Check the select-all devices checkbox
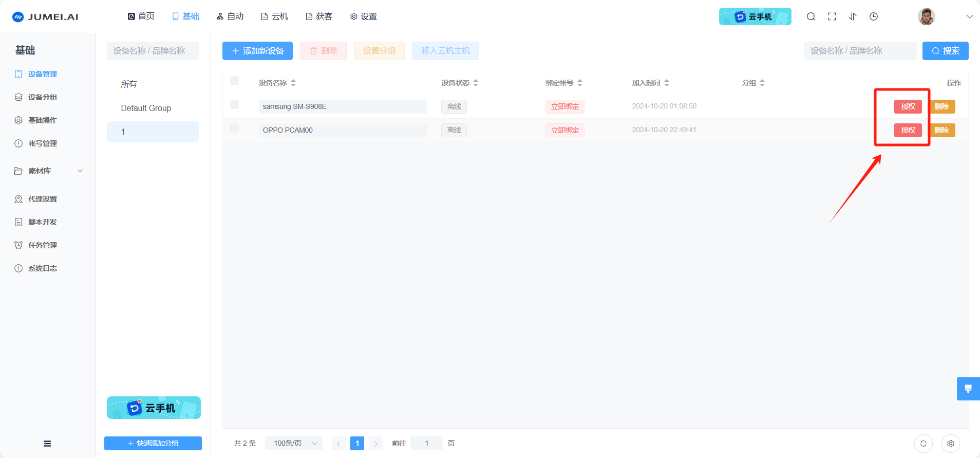980x458 pixels. point(235,81)
